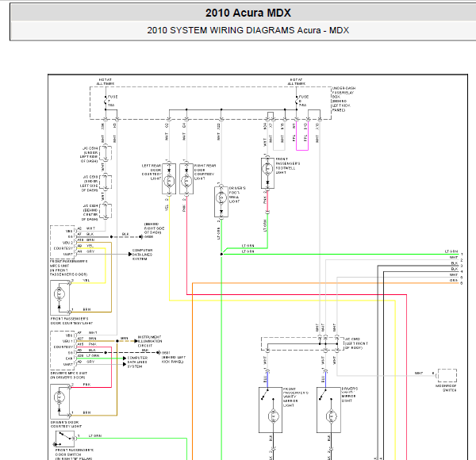Image resolution: width=476 pixels, height=460 pixels.
Task: Click the Driver's Vanity Mirror Light label
Action: 349,394
